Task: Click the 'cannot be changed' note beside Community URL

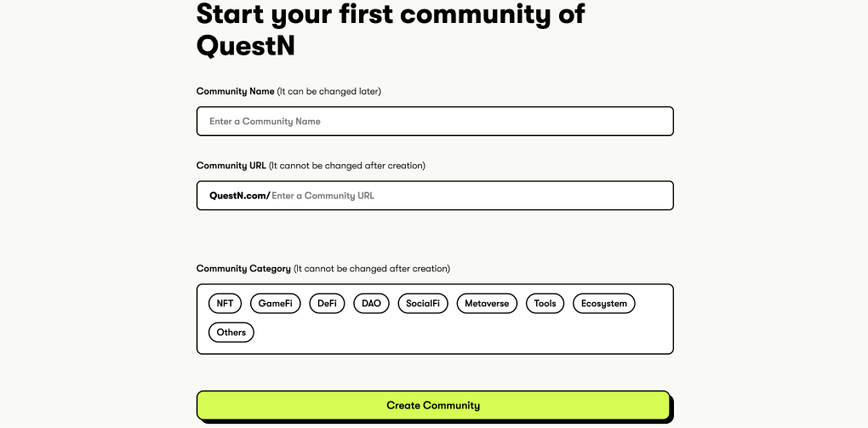Action: click(347, 166)
